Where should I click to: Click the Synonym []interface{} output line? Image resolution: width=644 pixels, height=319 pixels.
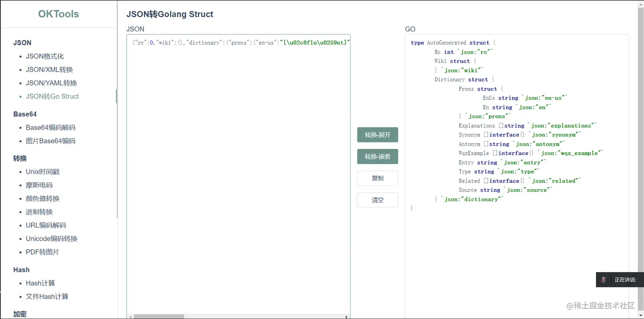tap(520, 135)
